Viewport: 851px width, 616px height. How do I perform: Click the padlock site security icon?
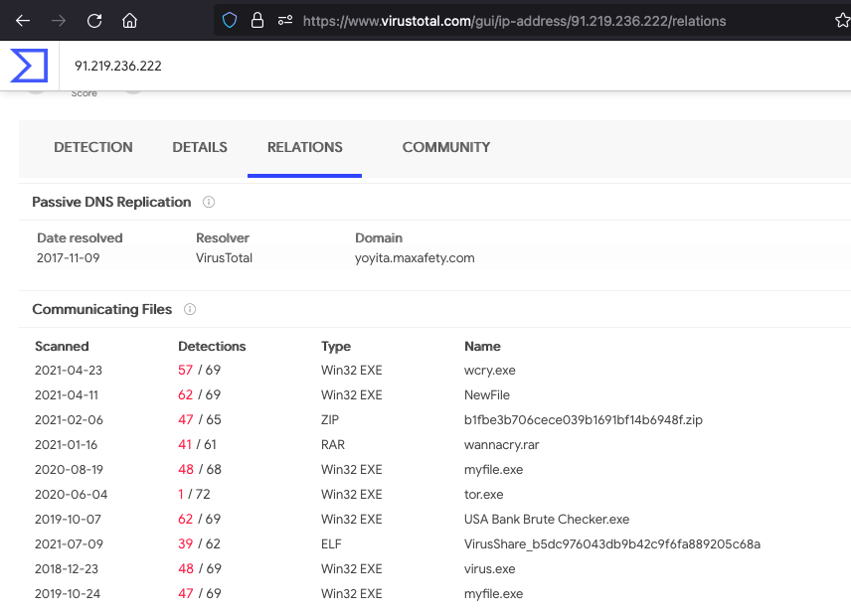pyautogui.click(x=257, y=20)
